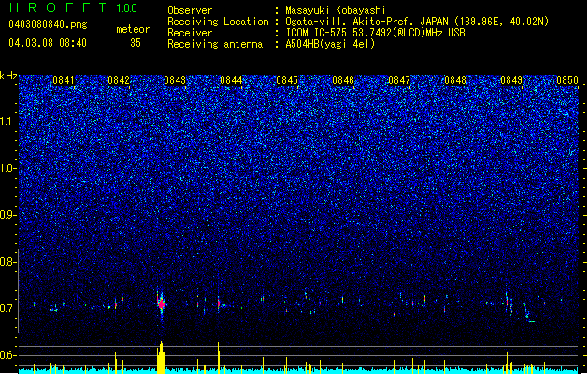588x374 pixels.
Task: Click the Receiver label
Action: point(190,33)
